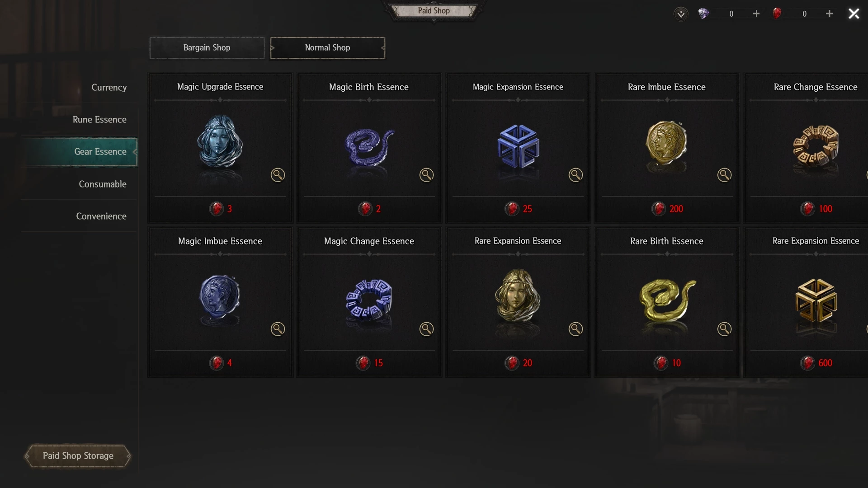The image size is (868, 488).
Task: Open magnifier preview for Rare Imbue Essence
Action: coord(724,175)
